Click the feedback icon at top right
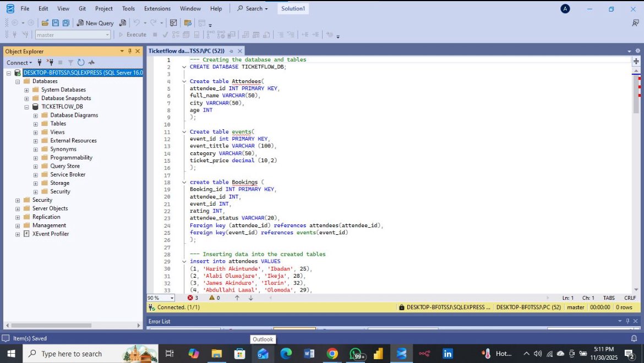Viewport: 644px width, 363px height. click(x=635, y=23)
